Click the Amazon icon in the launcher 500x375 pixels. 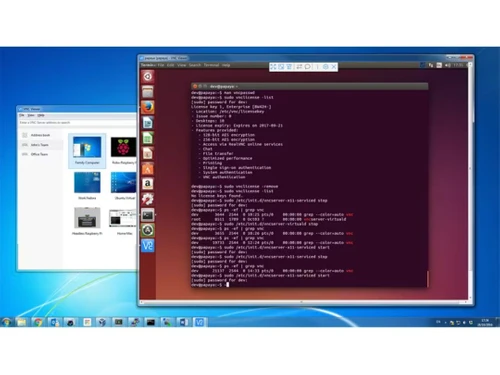pos(148,184)
